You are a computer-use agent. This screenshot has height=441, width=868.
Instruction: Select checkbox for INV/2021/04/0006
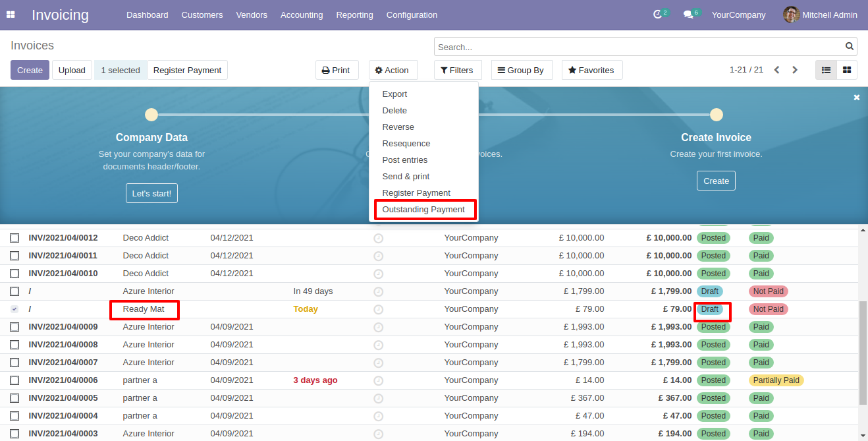14,380
